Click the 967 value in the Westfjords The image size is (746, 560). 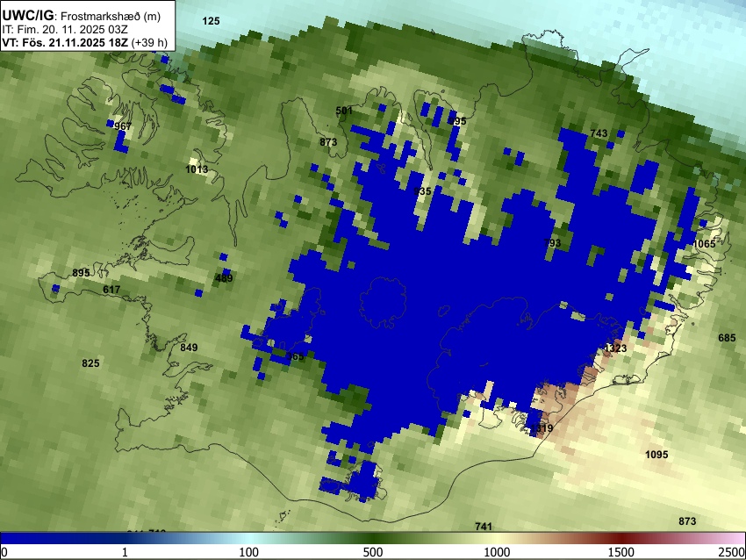tap(123, 126)
